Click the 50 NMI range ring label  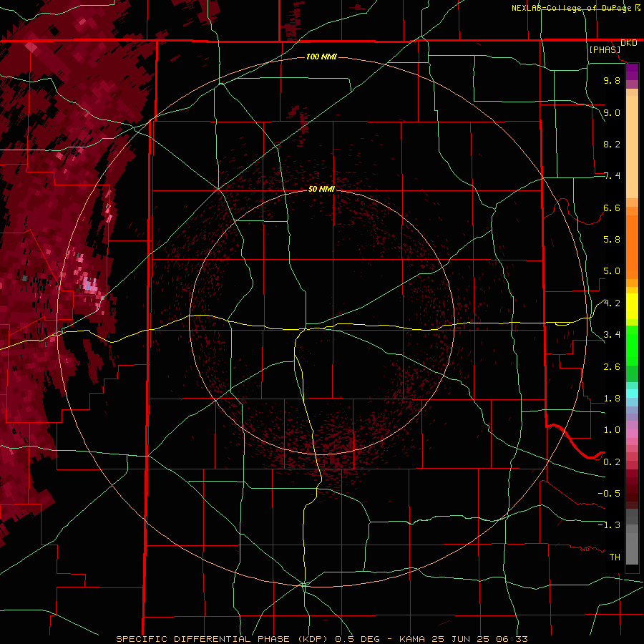click(321, 189)
